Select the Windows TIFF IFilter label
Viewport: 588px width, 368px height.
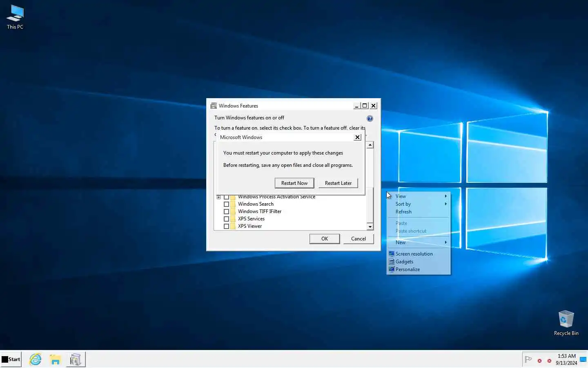click(260, 211)
